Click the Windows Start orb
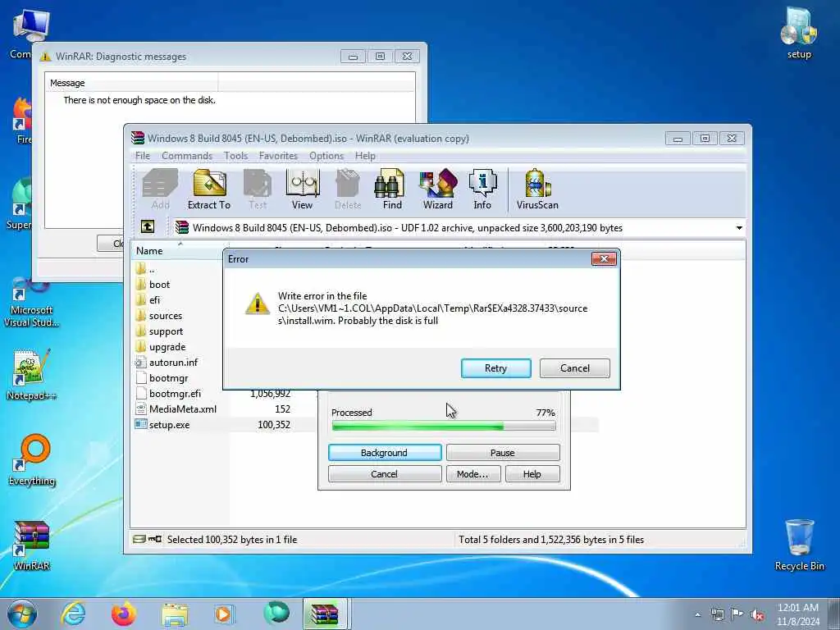 click(x=22, y=614)
